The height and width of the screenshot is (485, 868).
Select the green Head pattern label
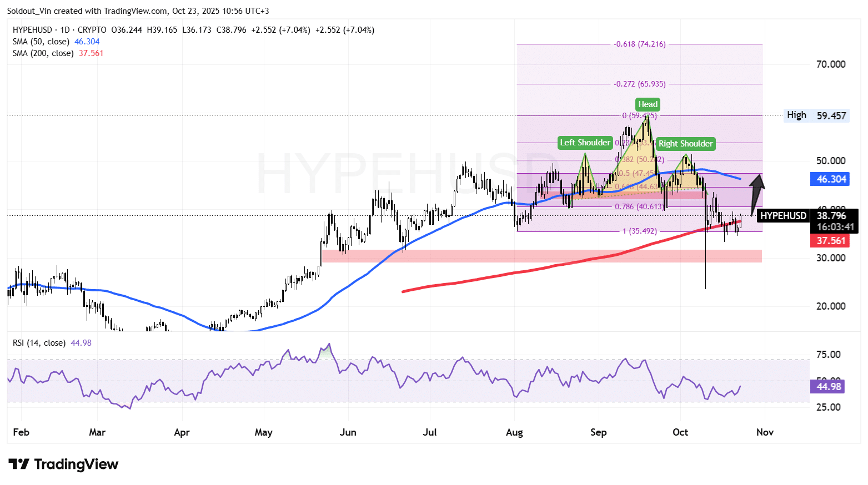(648, 104)
